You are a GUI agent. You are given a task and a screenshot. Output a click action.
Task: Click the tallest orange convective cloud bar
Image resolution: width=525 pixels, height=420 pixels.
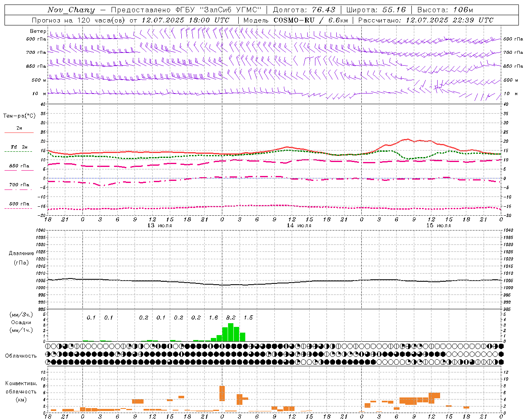[222, 394]
